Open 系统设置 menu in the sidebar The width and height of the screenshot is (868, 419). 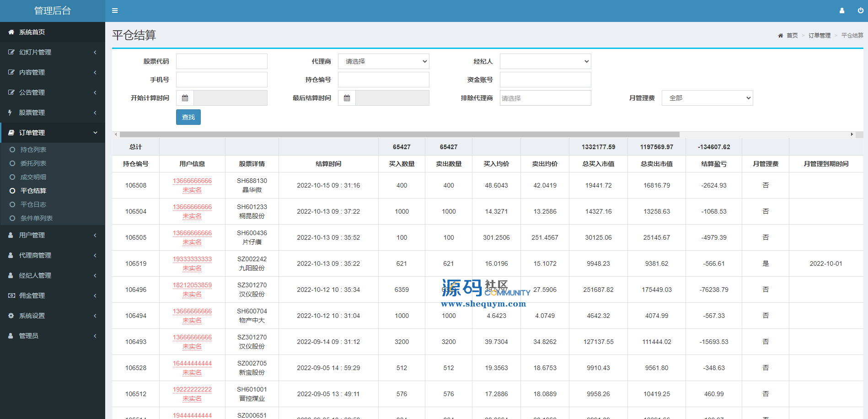pyautogui.click(x=53, y=316)
